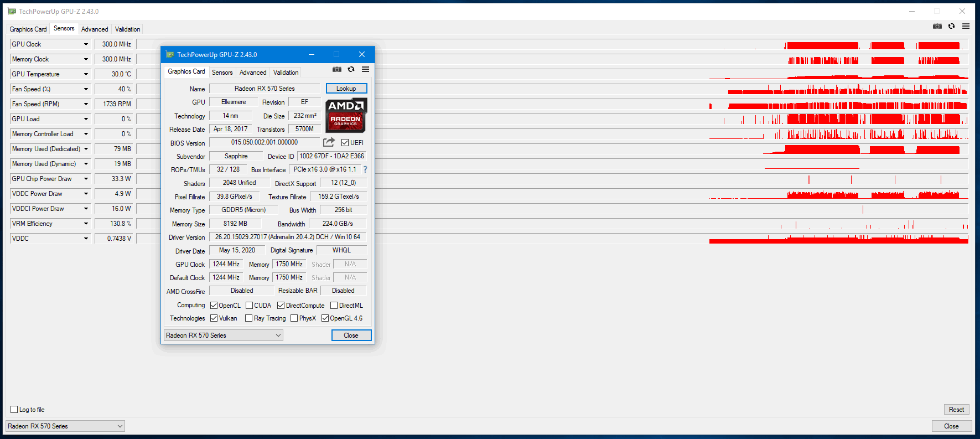Open VDDC Power Draw sensor dropdown
The image size is (980, 439).
pyautogui.click(x=86, y=194)
